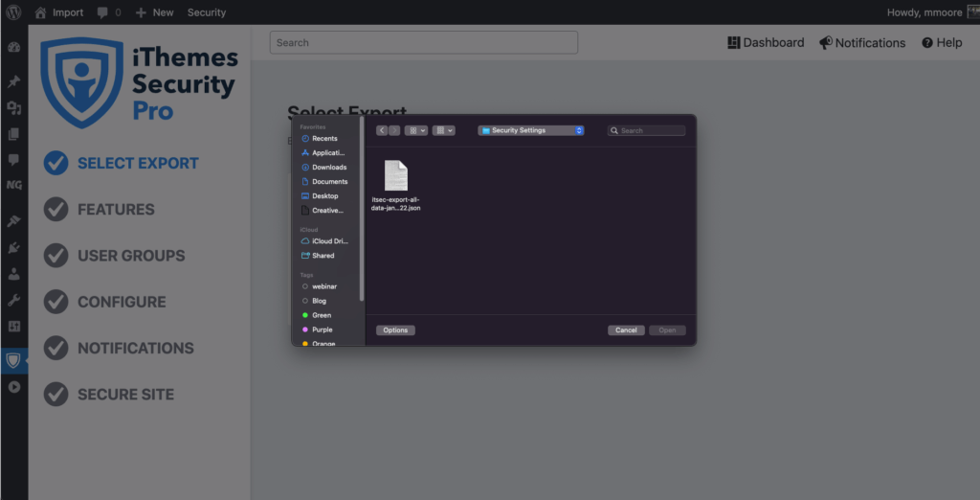Image resolution: width=980 pixels, height=500 pixels.
Task: Open WordPress Dashboard gauge icon in sidebar
Action: tap(13, 48)
